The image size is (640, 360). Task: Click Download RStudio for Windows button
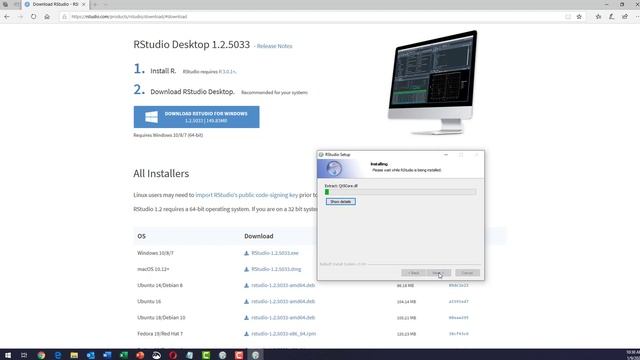196,117
